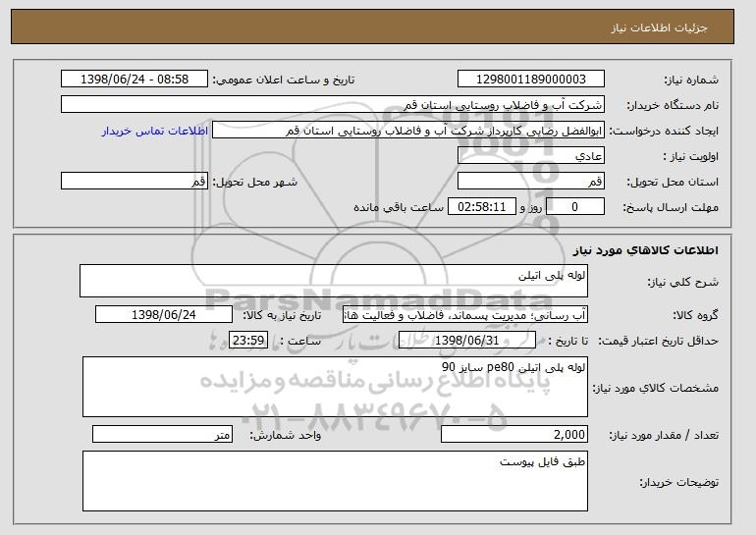Click the label شهر محل تحویل
756x535 pixels.
(255, 182)
